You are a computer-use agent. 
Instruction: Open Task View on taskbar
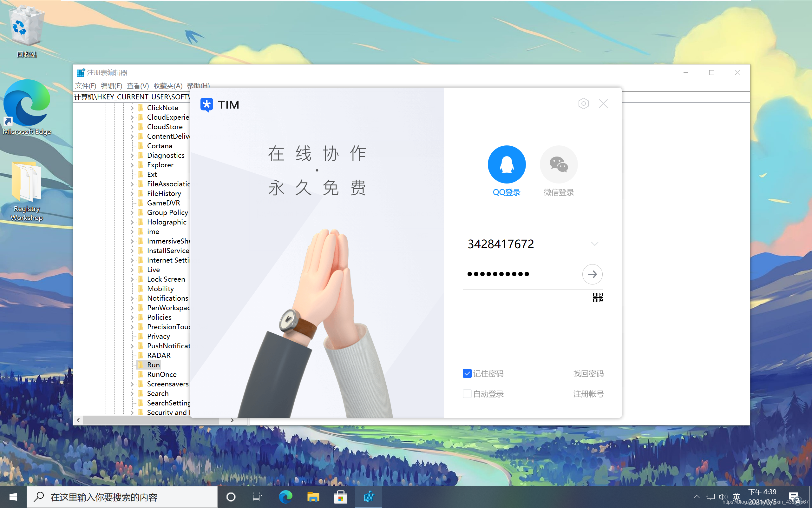258,497
